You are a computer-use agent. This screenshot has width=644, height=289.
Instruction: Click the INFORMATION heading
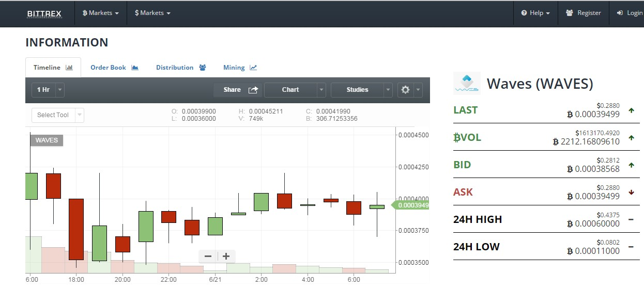pyautogui.click(x=67, y=42)
